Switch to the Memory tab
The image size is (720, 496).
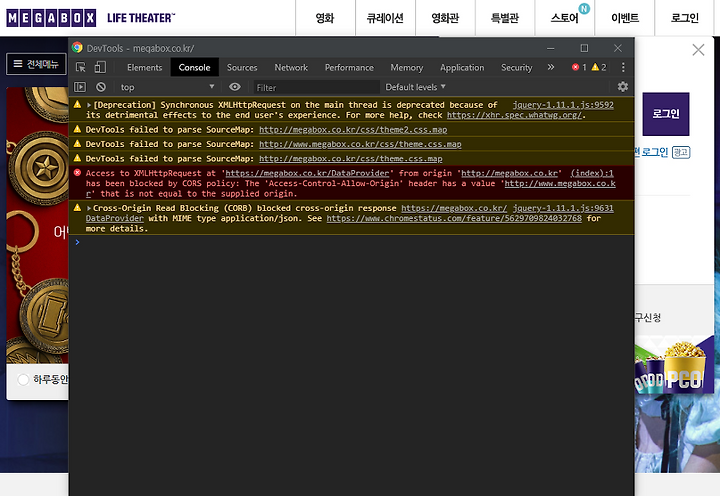407,68
